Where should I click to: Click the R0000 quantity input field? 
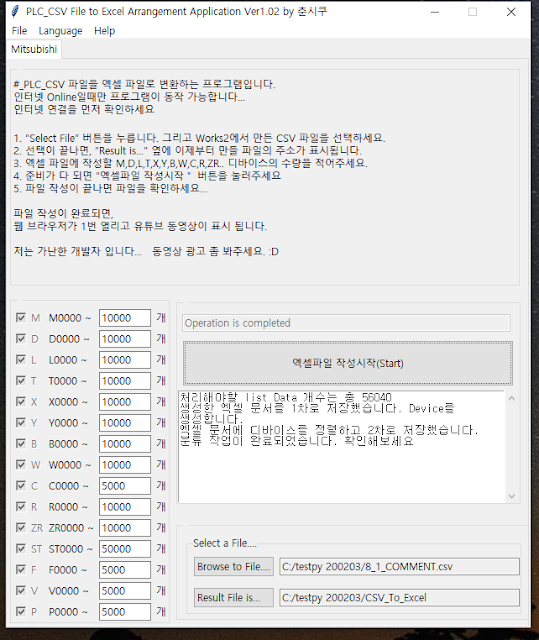[x=125, y=507]
